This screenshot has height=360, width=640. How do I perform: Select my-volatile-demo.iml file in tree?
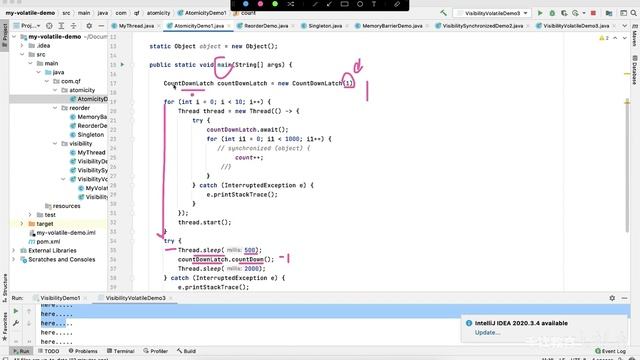pyautogui.click(x=66, y=233)
